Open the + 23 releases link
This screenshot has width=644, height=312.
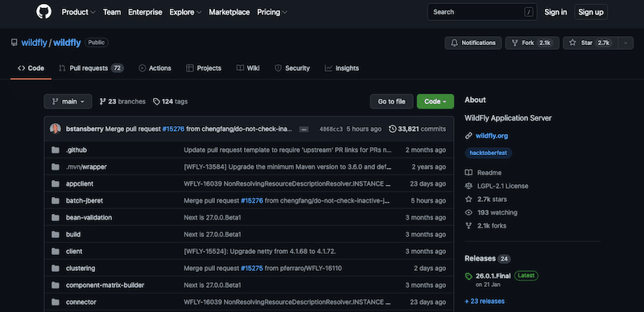[x=485, y=302]
